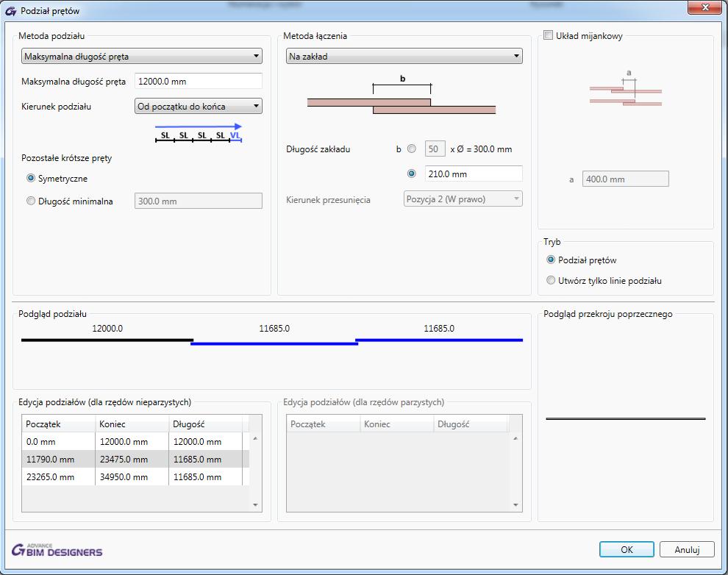Select the 0.0 mm start cell
The height and width of the screenshot is (575, 728).
point(59,441)
